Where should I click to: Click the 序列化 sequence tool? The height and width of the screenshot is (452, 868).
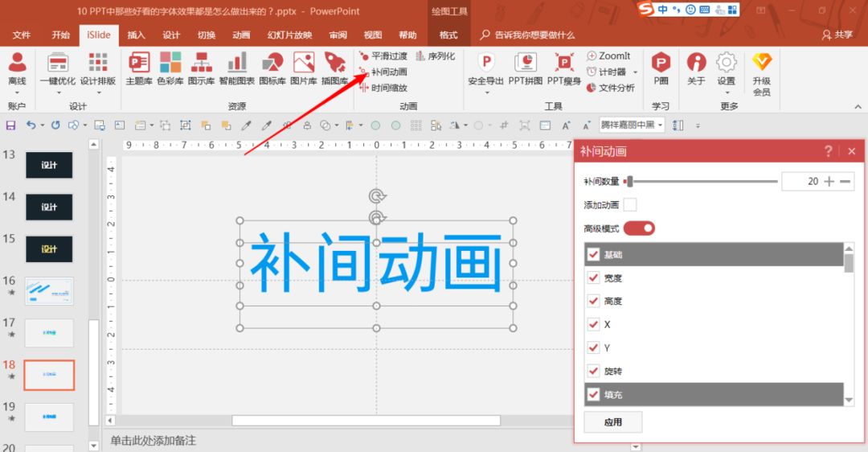coord(435,56)
